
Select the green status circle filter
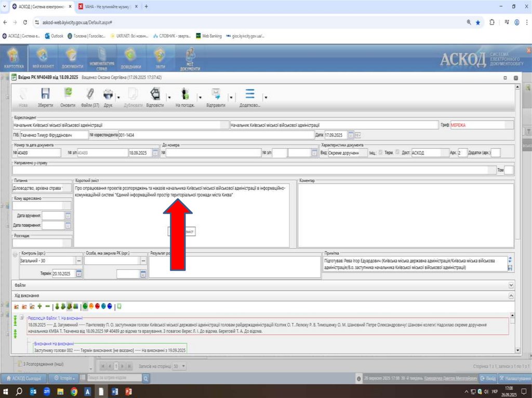pos(85,307)
